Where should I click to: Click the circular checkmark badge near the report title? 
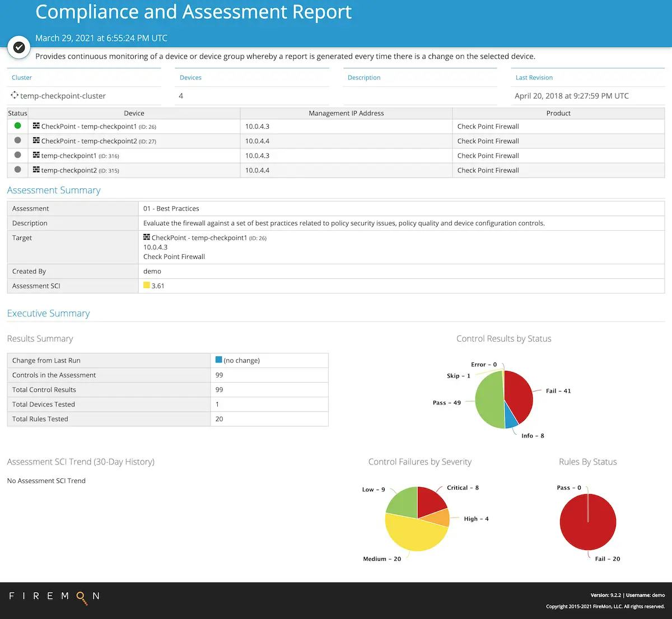pyautogui.click(x=18, y=47)
